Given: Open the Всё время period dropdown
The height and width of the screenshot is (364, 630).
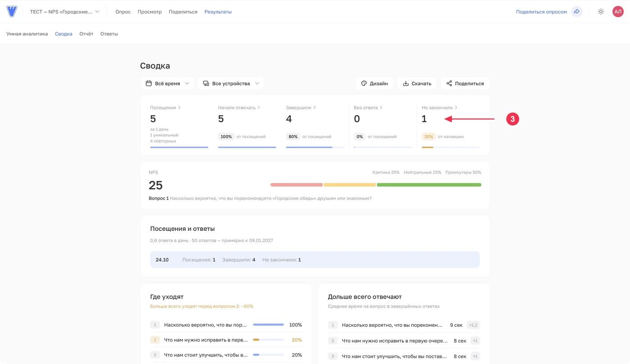Looking at the screenshot, I should tap(167, 83).
